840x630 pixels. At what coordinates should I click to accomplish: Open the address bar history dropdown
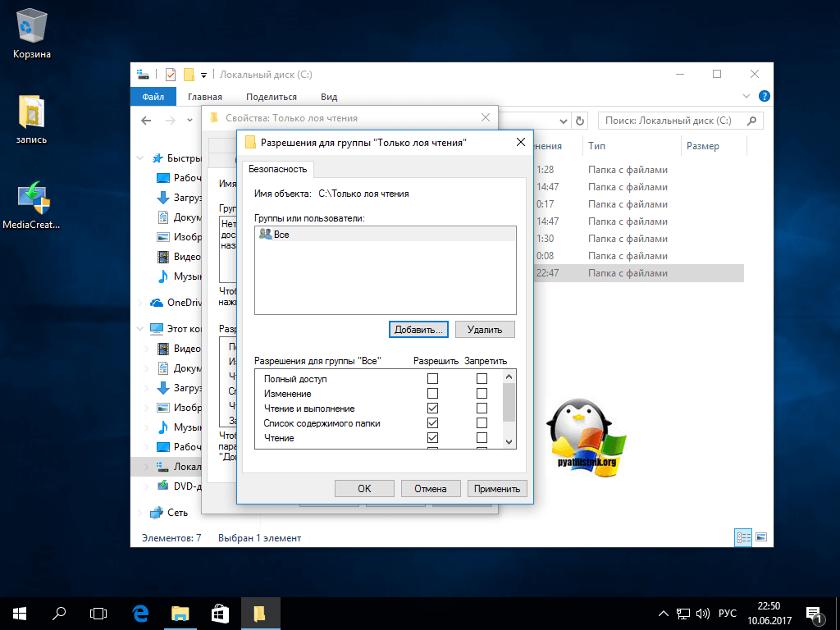[x=563, y=121]
